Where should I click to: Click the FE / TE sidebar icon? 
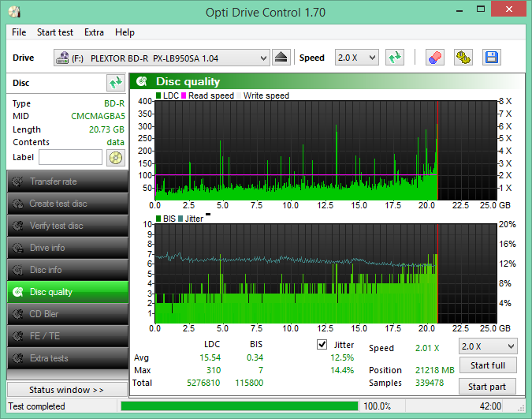pyautogui.click(x=17, y=336)
